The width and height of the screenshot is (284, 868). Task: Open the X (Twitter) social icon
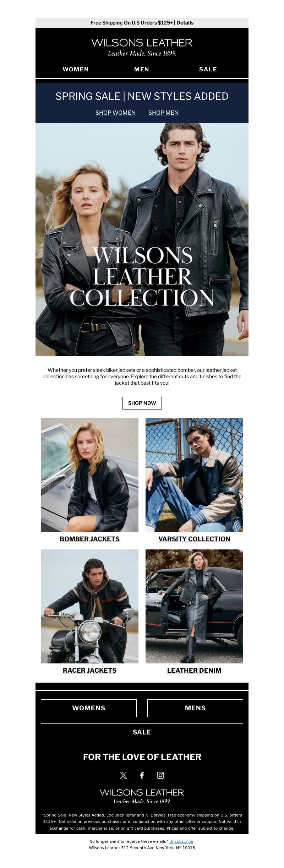[124, 775]
